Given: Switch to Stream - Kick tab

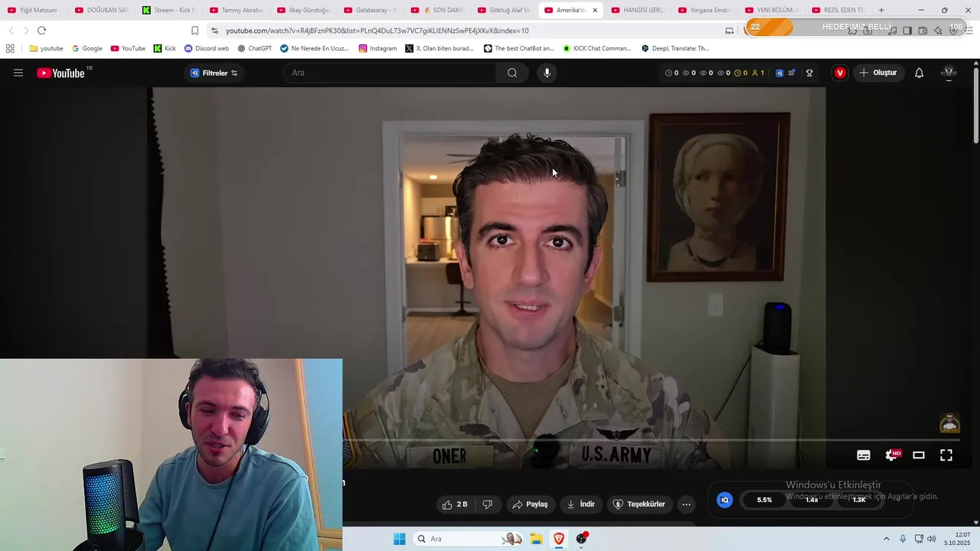Looking at the screenshot, I should click(x=168, y=10).
